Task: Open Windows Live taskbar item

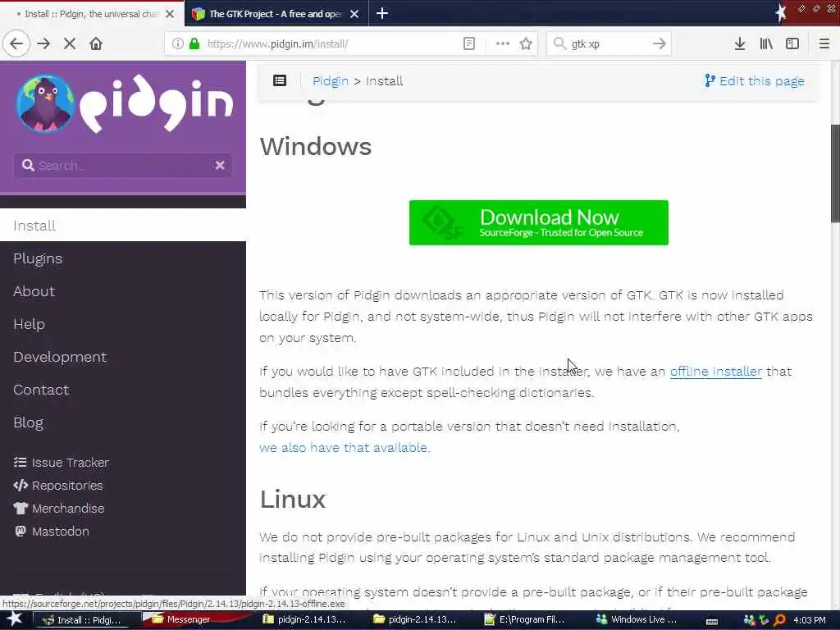Action: (637, 619)
